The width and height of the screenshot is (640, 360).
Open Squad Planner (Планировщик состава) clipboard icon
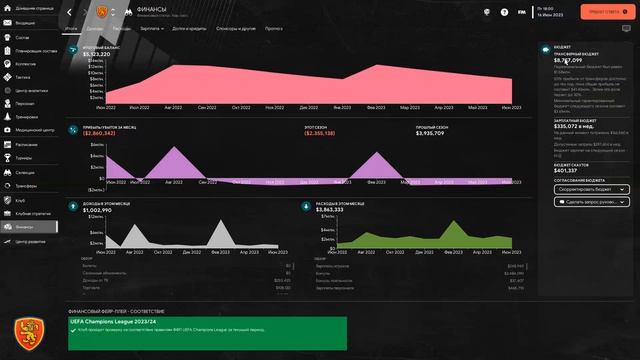point(7,51)
